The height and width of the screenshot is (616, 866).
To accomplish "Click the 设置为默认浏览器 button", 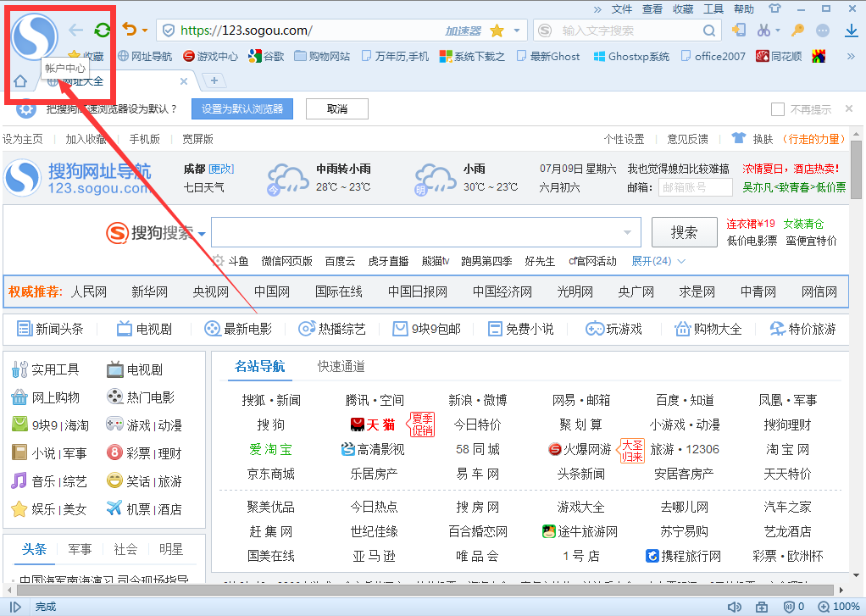I will (241, 108).
